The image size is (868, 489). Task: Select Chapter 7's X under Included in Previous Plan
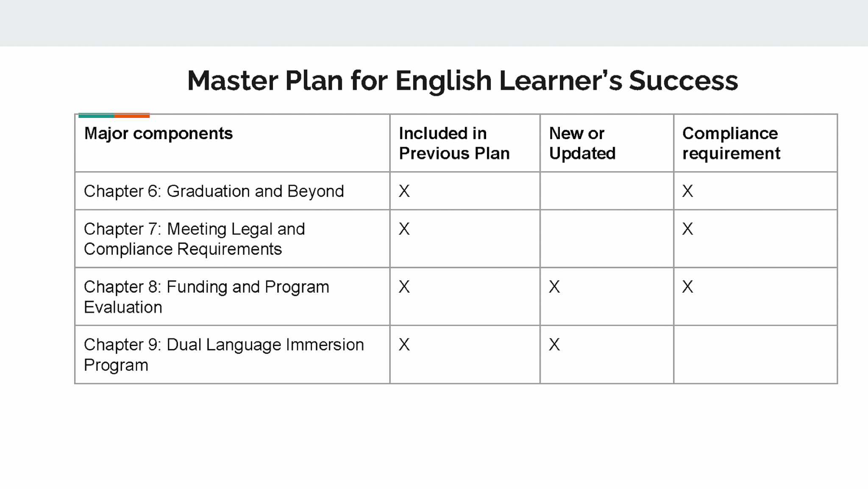(404, 229)
